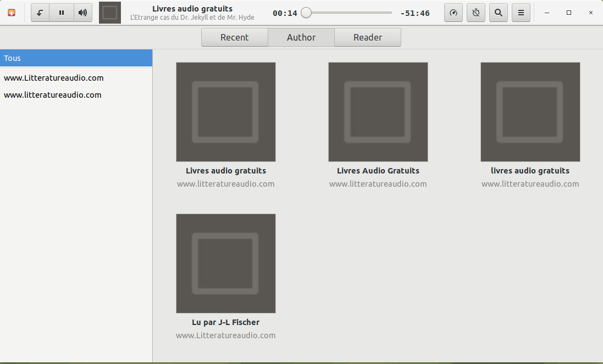This screenshot has height=364, width=603.
Task: Click the header title 'Livres audio gratuits'
Action: coord(192,8)
